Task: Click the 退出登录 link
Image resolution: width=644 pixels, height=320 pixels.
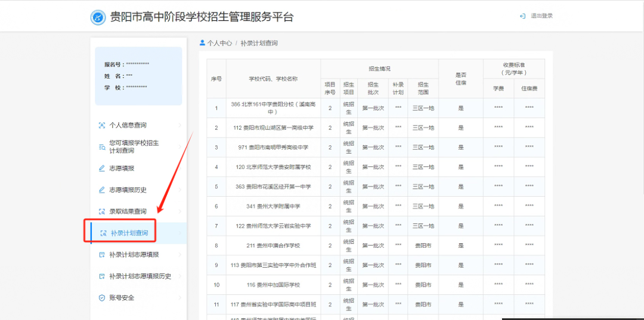Action: [541, 16]
